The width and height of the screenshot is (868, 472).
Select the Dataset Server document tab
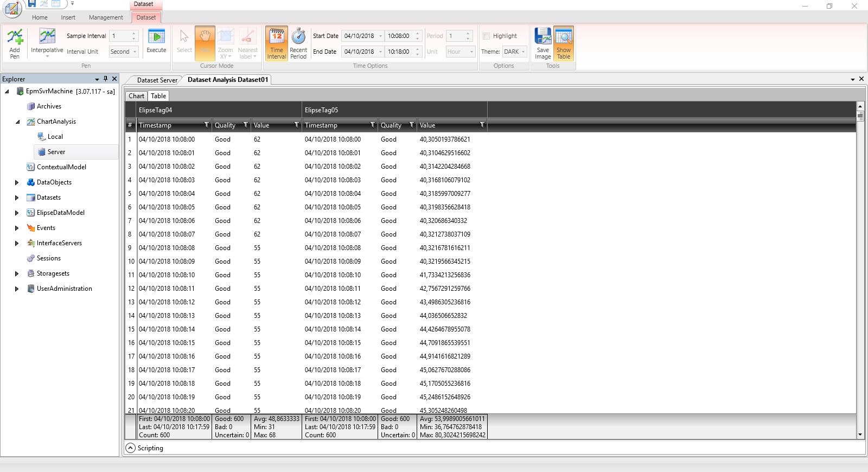tap(157, 80)
